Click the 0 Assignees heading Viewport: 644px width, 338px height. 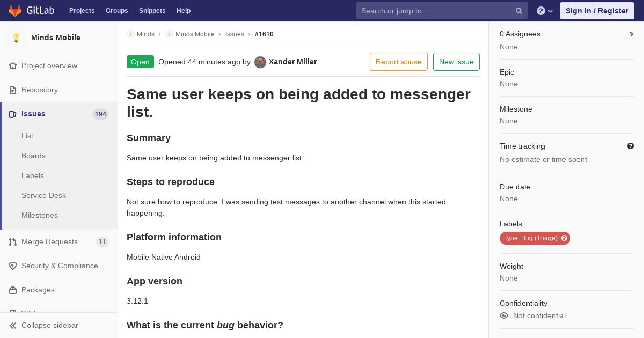520,34
